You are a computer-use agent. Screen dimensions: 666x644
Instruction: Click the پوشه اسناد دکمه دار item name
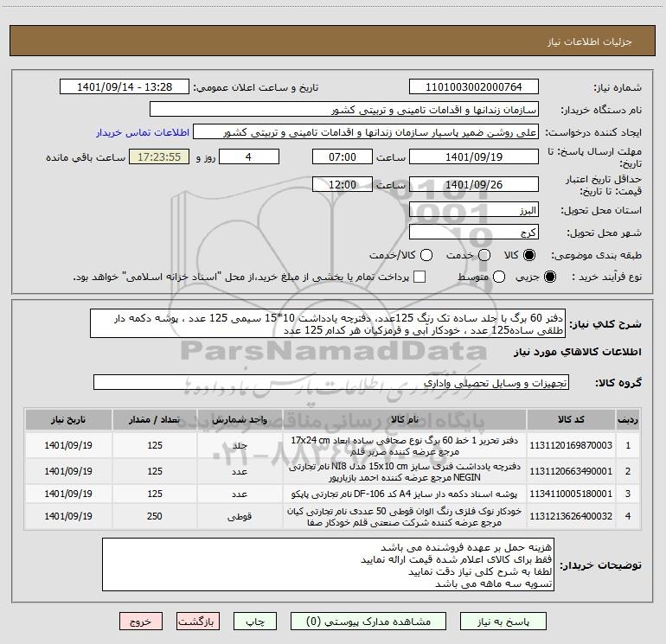[405, 494]
